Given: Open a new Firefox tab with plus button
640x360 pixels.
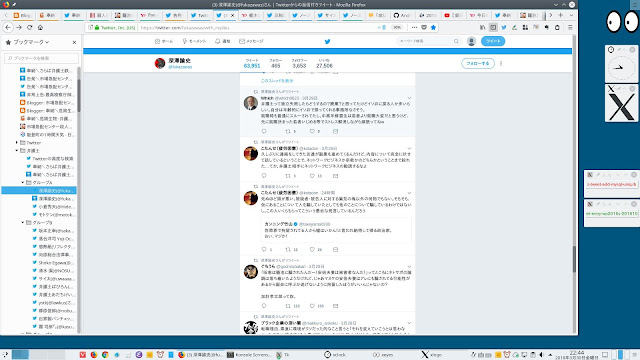Looking at the screenshot, I should click(x=560, y=15).
